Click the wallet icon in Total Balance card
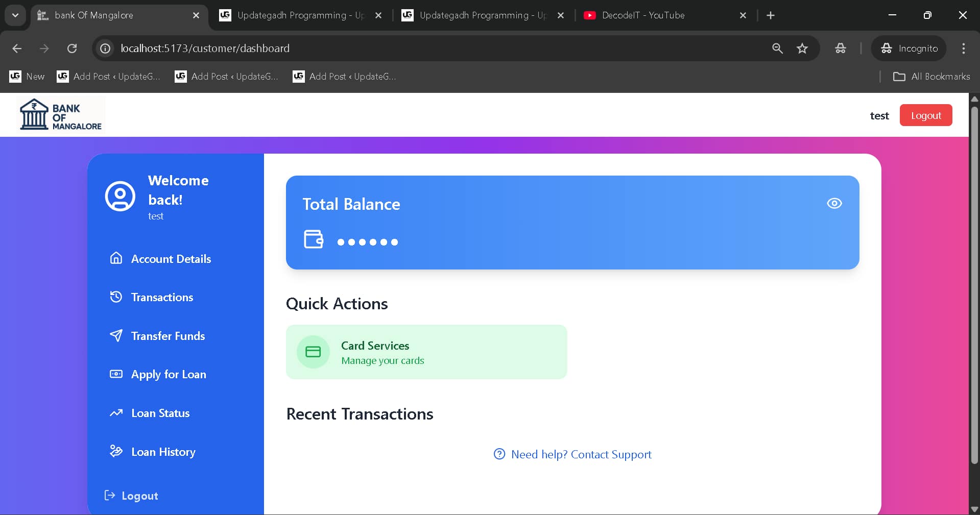Screen dimensions: 980x515 tap(314, 240)
